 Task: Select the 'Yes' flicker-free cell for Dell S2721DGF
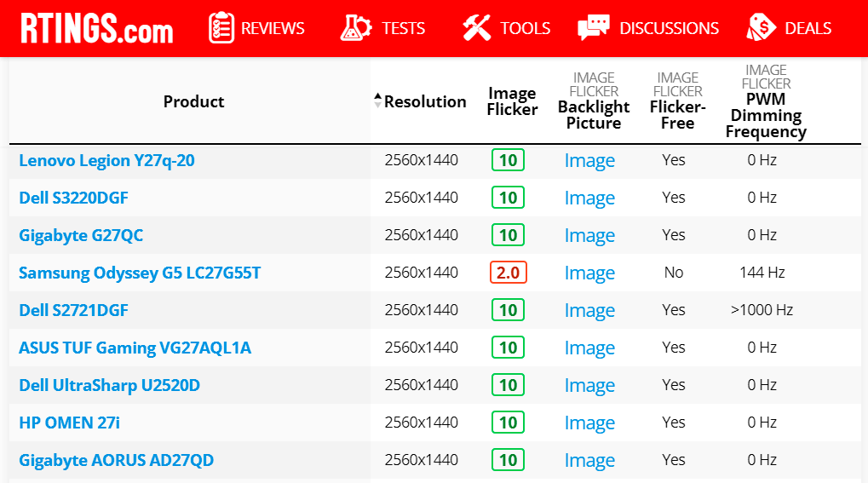point(674,310)
